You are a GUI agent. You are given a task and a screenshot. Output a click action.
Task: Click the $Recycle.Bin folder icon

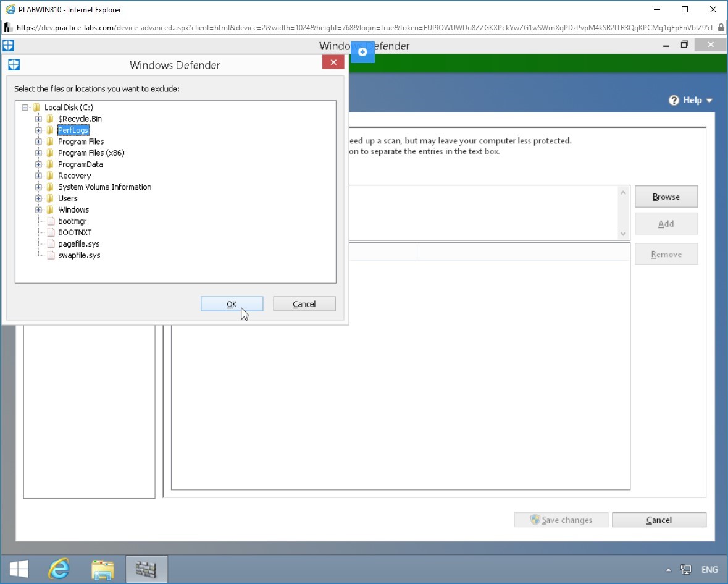(x=50, y=119)
